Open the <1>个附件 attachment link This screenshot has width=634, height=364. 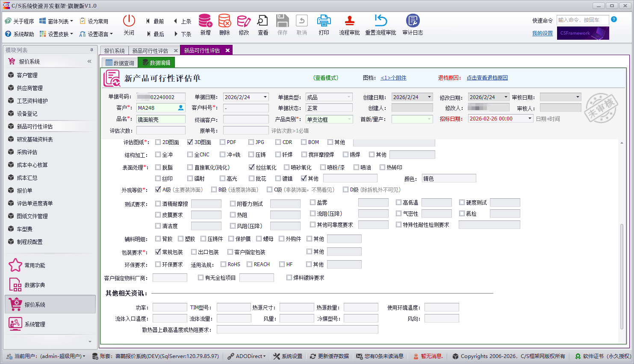click(393, 78)
